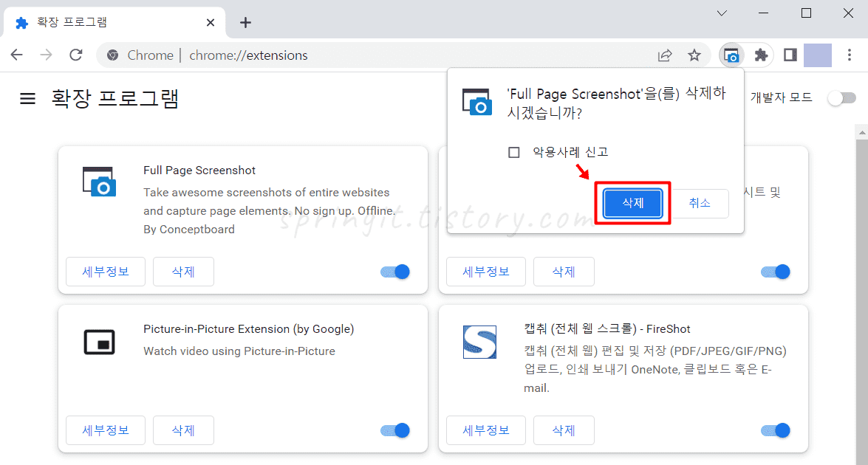868x465 pixels.
Task: Close the 확장 프로그램 tab
Action: coord(211,23)
